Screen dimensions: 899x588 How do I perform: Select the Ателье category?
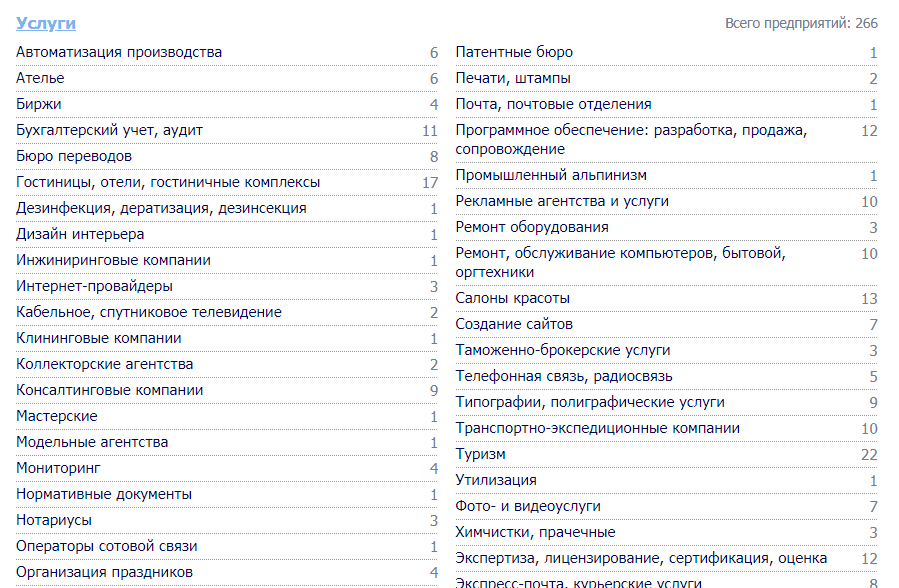click(x=40, y=78)
